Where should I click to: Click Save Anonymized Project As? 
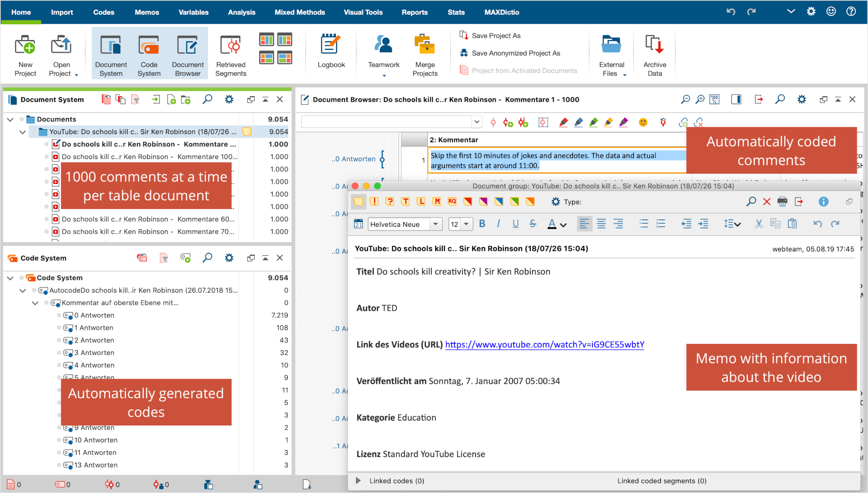click(x=516, y=53)
